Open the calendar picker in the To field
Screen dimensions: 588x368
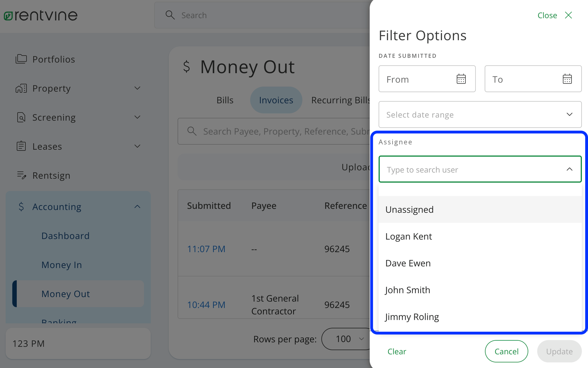[x=567, y=79]
